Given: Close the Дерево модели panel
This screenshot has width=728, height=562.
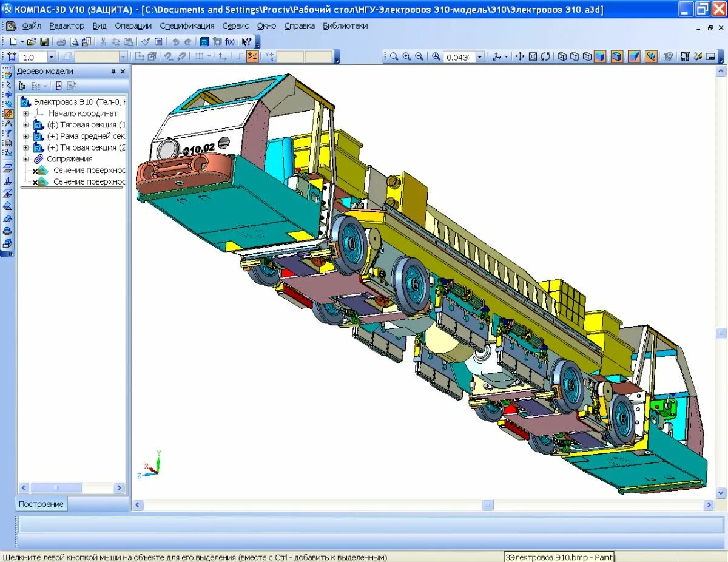Looking at the screenshot, I should coord(123,72).
